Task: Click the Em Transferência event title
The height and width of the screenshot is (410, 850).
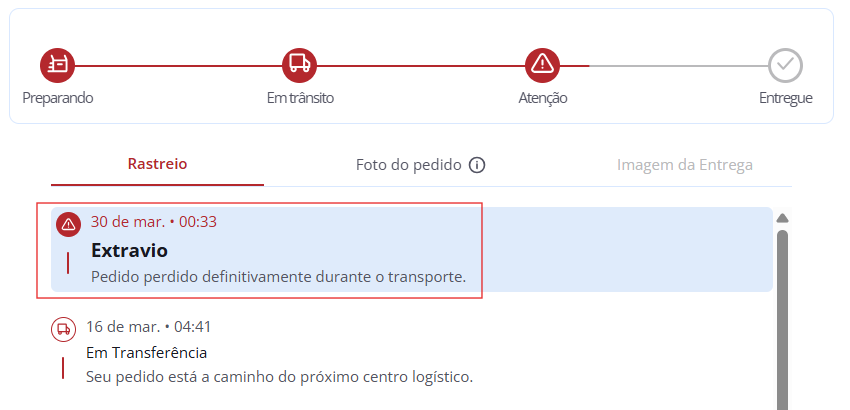Action: click(x=147, y=352)
